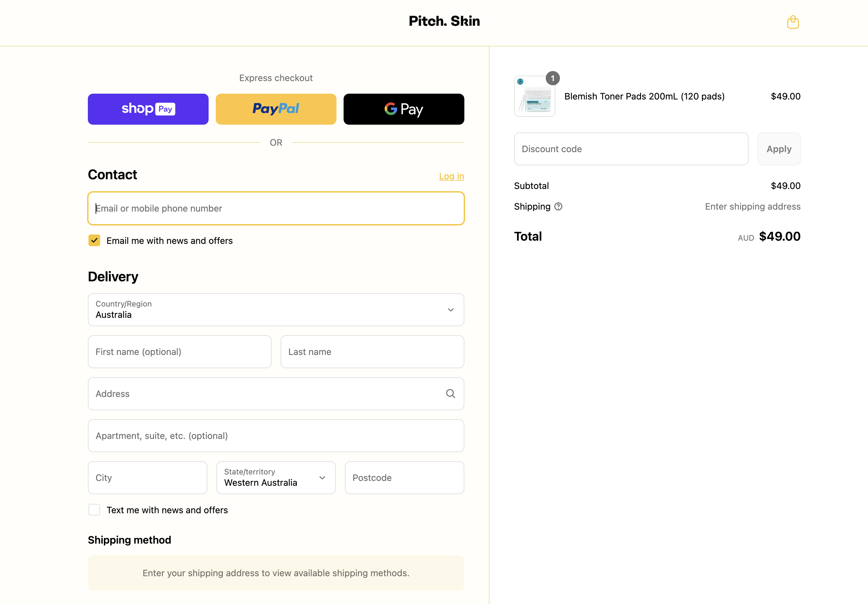Enable Text me with news and offers
868x604 pixels.
point(94,510)
